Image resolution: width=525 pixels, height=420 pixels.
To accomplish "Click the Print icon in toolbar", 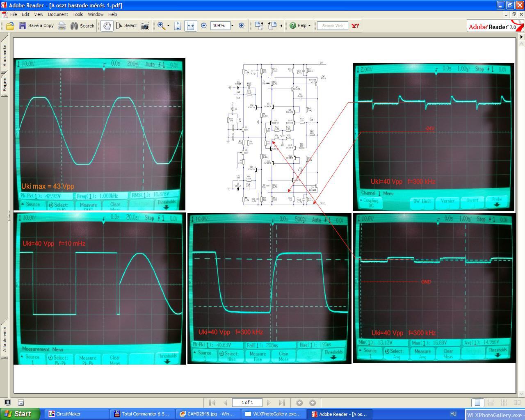I will [62, 26].
